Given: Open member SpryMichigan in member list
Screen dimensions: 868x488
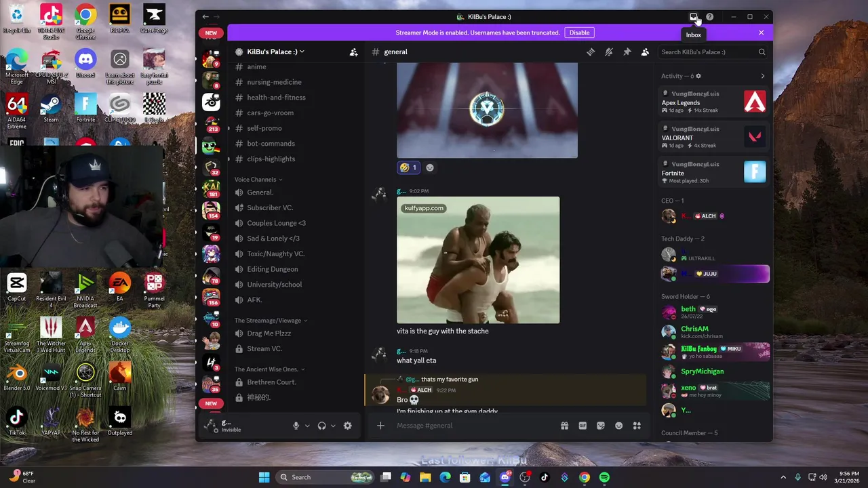Looking at the screenshot, I should coord(715,371).
